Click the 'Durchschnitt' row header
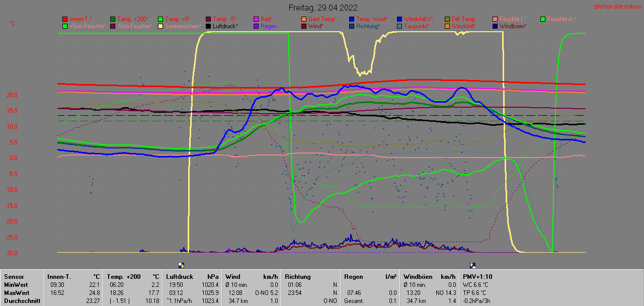Image resolution: width=644 pixels, height=306 pixels. (x=22, y=301)
